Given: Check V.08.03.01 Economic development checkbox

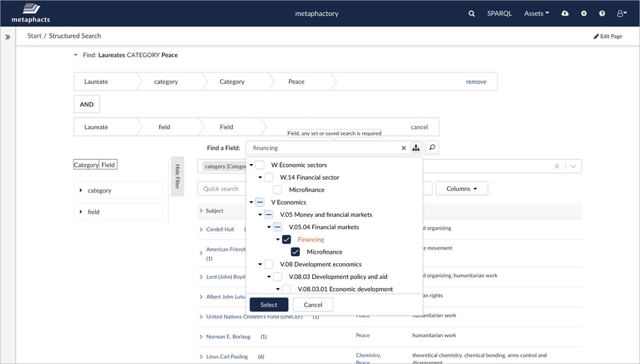Looking at the screenshot, I should 286,289.
